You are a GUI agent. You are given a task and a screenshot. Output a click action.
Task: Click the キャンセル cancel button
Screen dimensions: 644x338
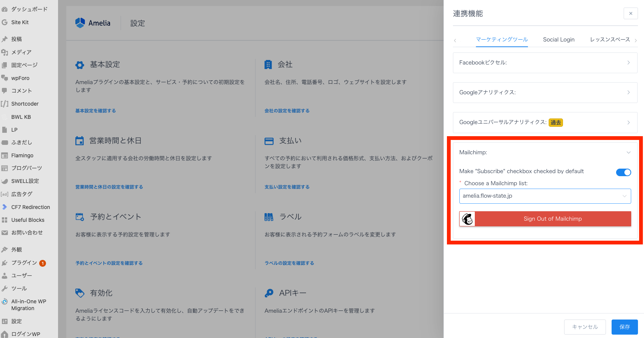point(584,327)
